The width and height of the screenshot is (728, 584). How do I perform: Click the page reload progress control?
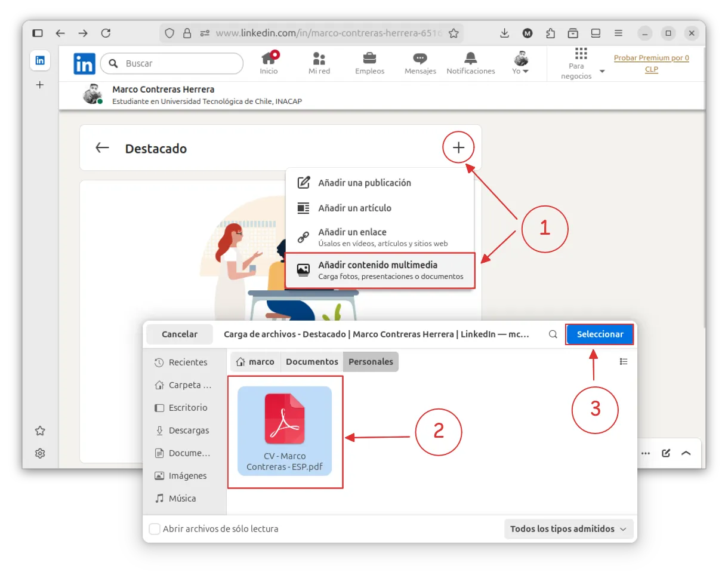pyautogui.click(x=106, y=33)
